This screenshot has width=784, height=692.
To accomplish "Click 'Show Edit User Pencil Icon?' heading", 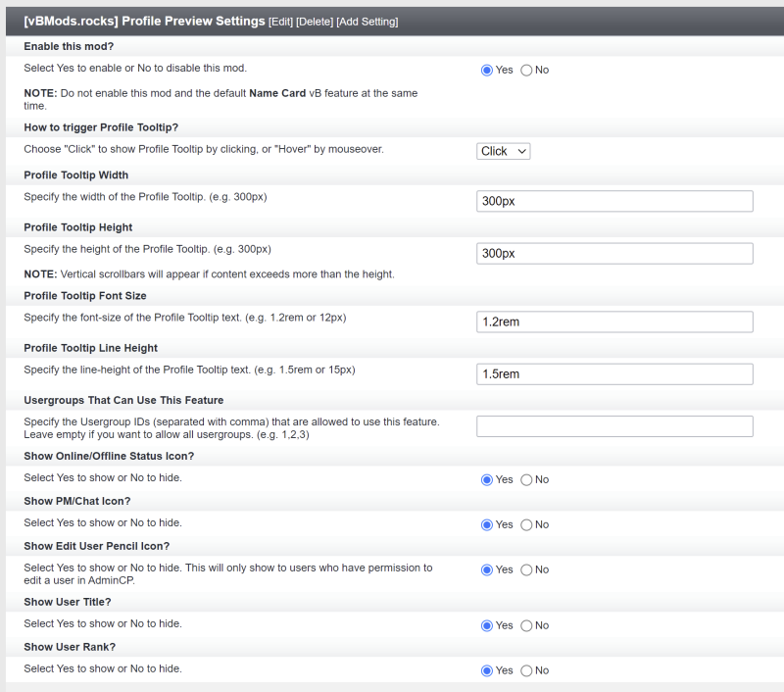I will tap(96, 546).
